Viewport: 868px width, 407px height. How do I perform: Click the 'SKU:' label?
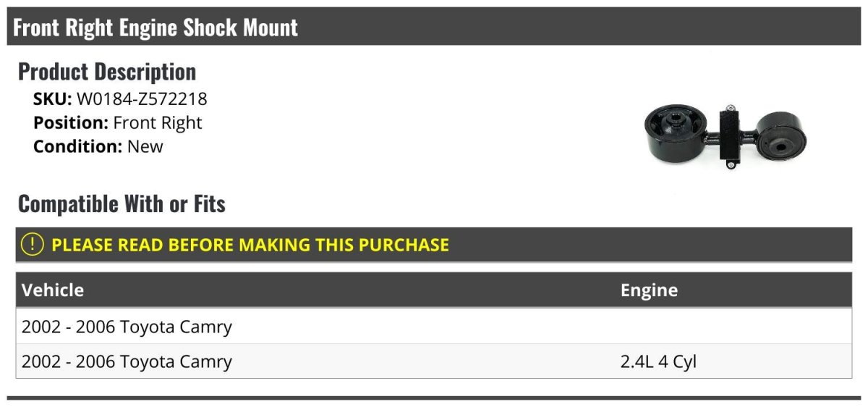[52, 99]
